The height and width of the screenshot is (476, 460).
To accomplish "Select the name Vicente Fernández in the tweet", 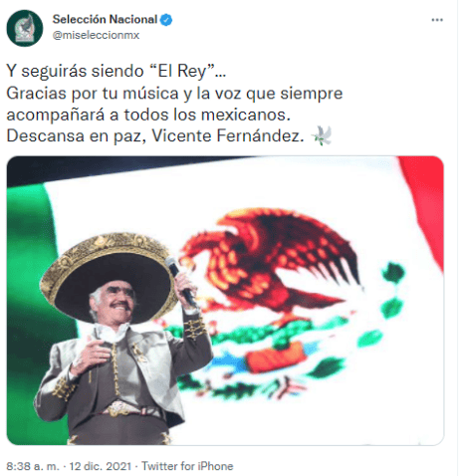I will (x=228, y=135).
